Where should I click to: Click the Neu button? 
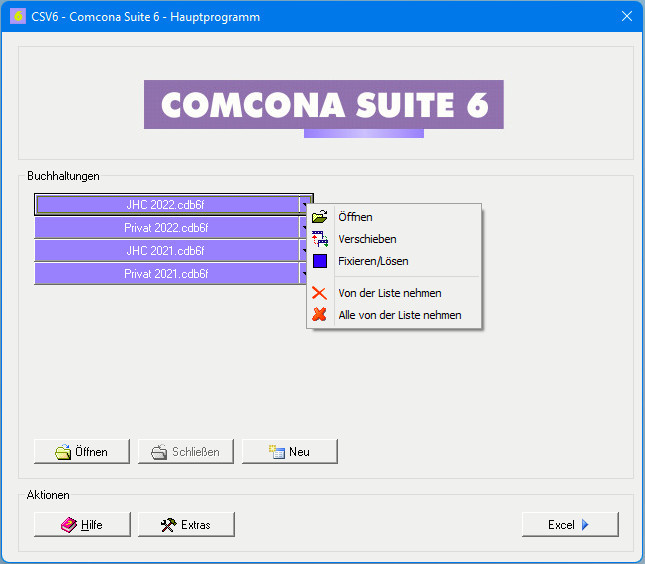tap(290, 452)
